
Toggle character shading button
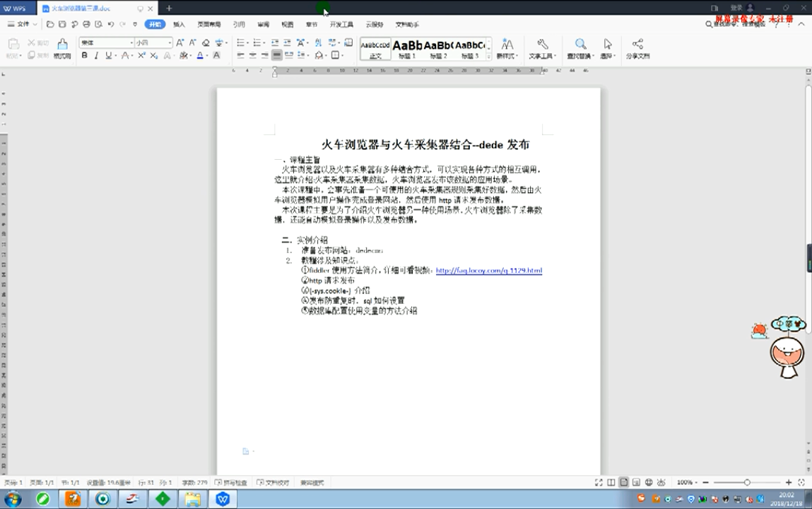(216, 55)
